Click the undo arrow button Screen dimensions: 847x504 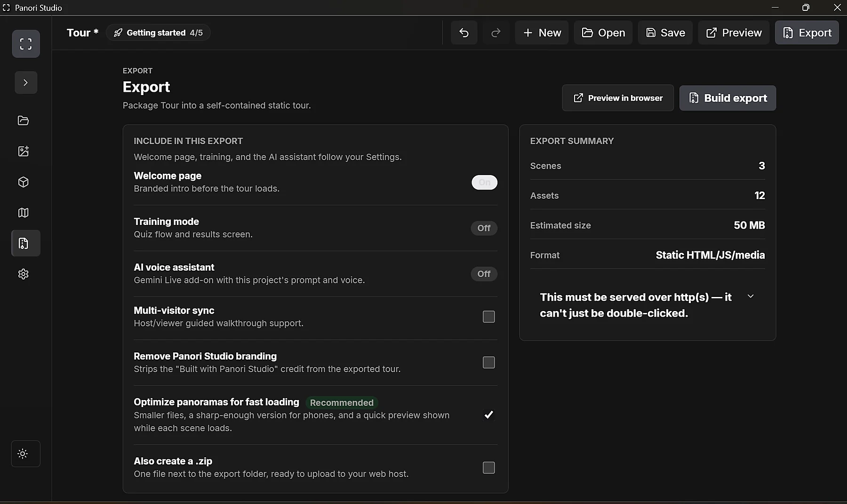pos(464,32)
